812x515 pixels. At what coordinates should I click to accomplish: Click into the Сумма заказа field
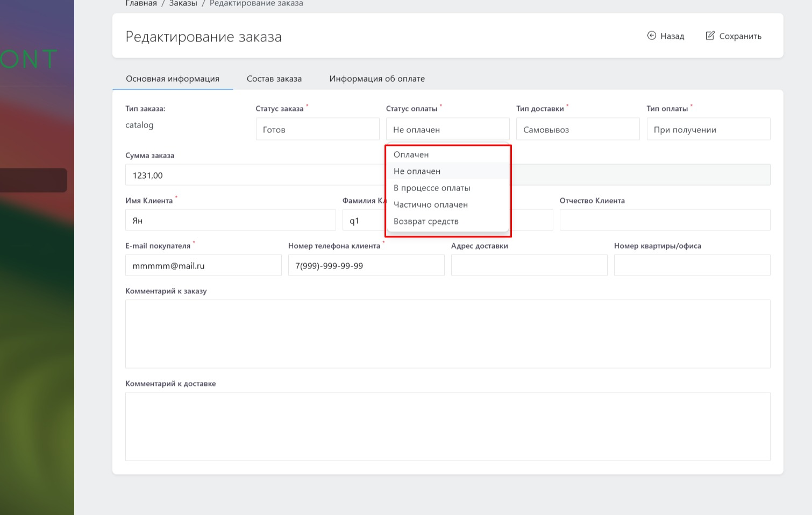click(253, 175)
